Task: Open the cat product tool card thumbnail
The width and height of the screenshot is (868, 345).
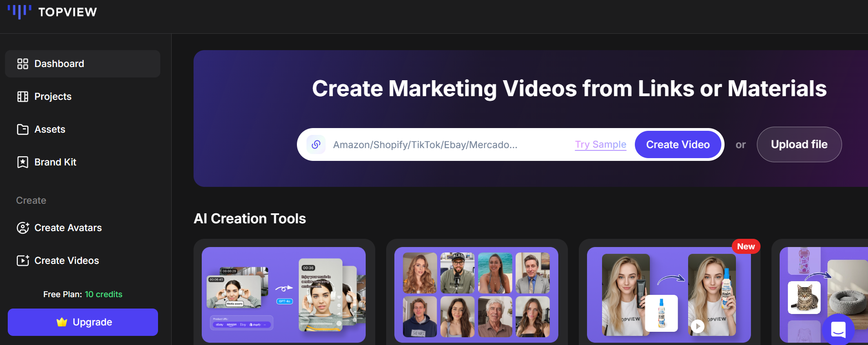Action: [x=824, y=295]
